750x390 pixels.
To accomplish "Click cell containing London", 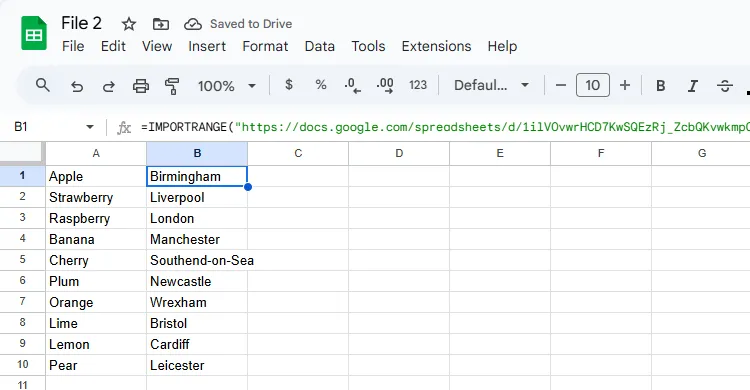I will [197, 218].
